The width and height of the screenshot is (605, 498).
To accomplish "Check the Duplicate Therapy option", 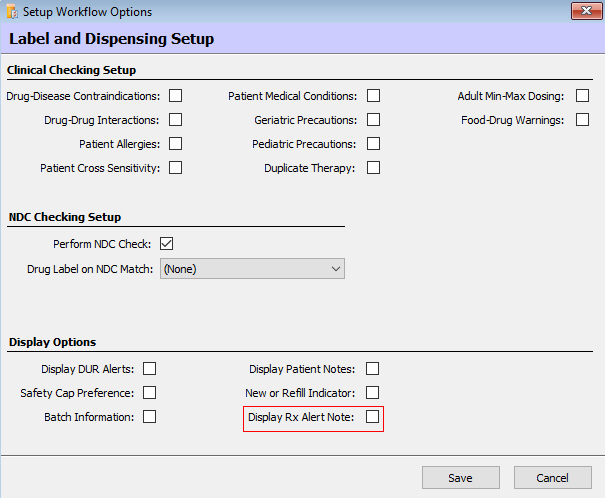I will point(373,168).
